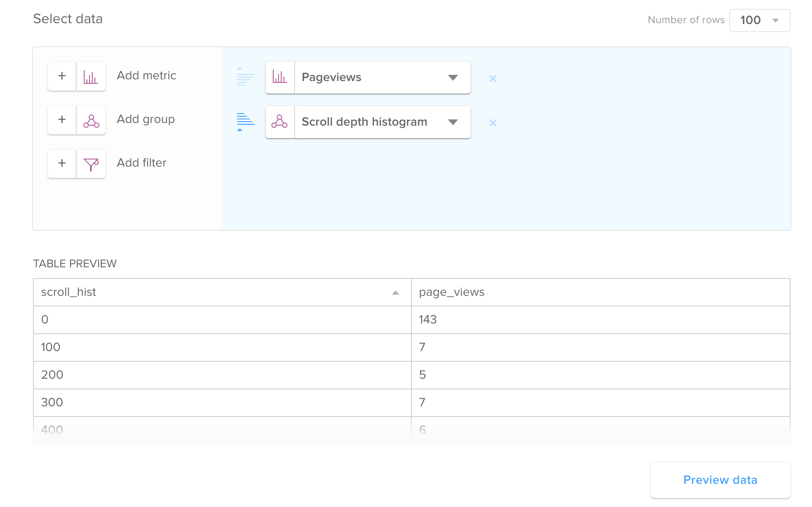
Task: Select the scroll_hist cell showing 300
Action: 222,403
